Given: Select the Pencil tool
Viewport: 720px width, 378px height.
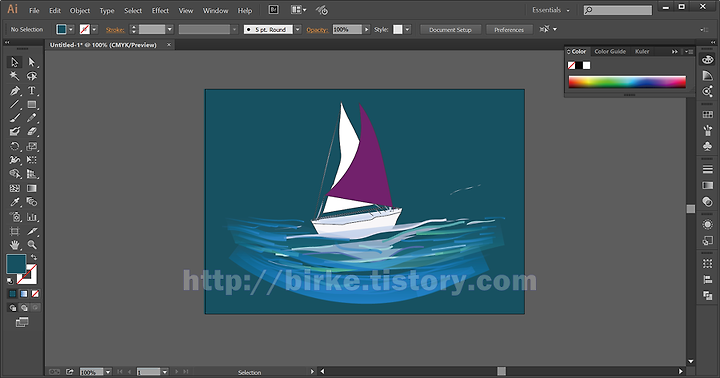Looking at the screenshot, I should 32,118.
